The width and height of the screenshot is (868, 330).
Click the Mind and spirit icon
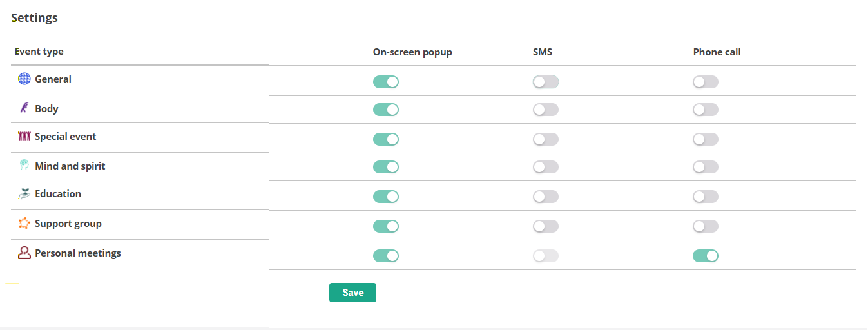(x=24, y=166)
